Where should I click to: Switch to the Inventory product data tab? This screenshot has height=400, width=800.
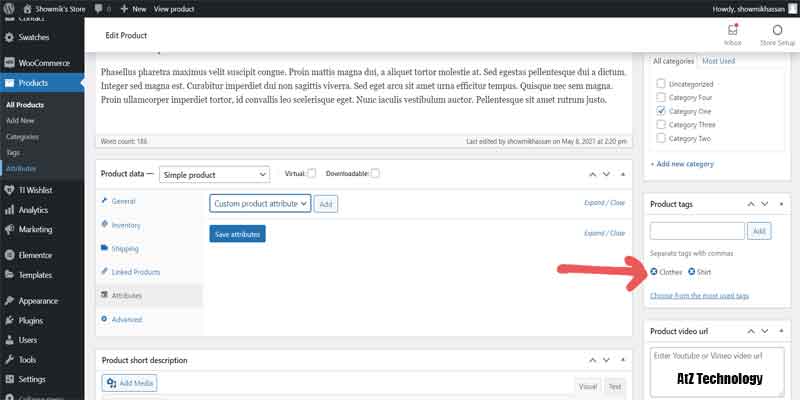(x=126, y=225)
